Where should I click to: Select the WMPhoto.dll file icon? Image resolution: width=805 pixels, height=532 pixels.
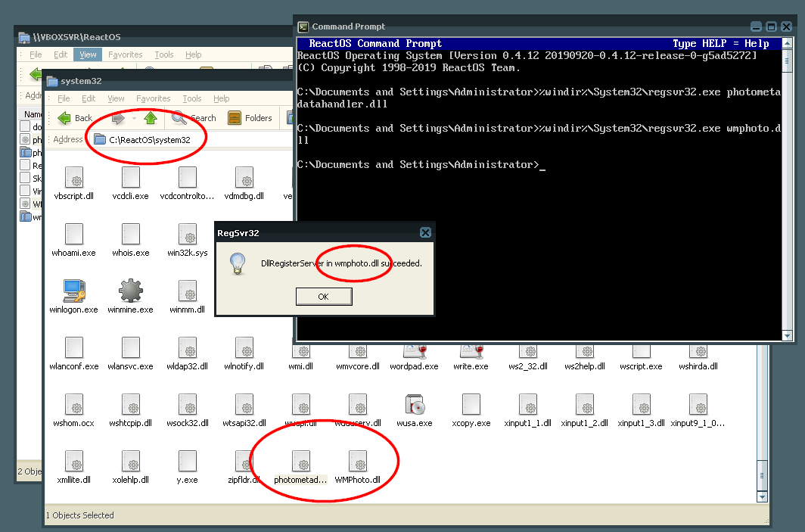coord(358,461)
